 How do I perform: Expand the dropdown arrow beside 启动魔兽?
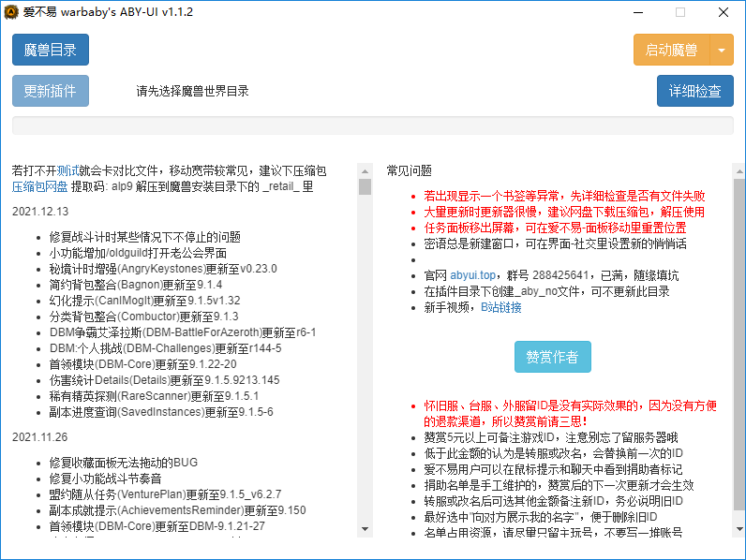[x=722, y=50]
